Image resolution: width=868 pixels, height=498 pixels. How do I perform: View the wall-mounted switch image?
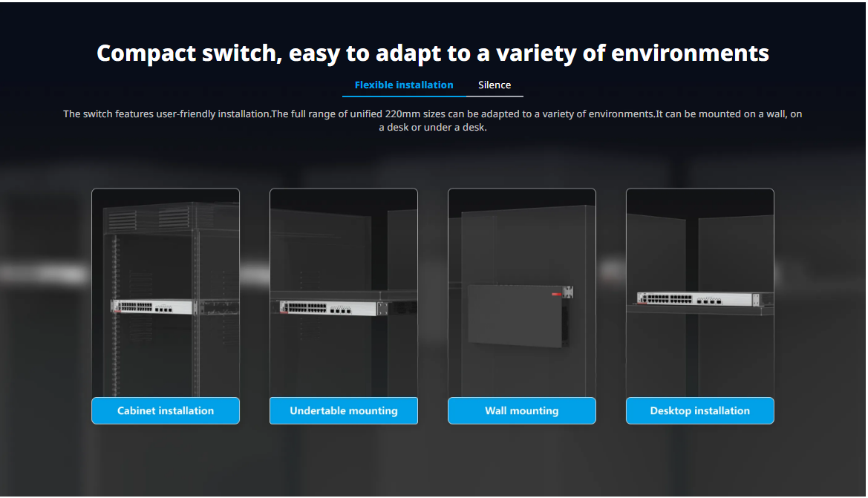522,292
